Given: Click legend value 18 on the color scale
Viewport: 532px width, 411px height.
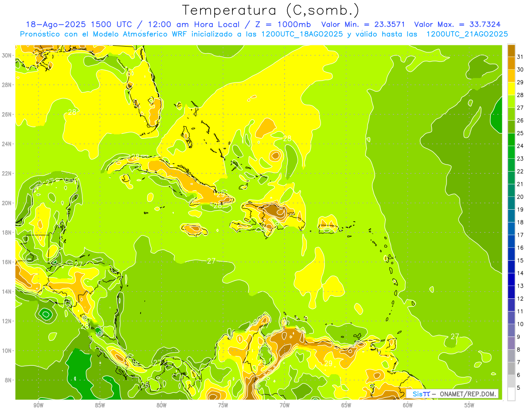Looking at the screenshot, I should click(520, 223).
